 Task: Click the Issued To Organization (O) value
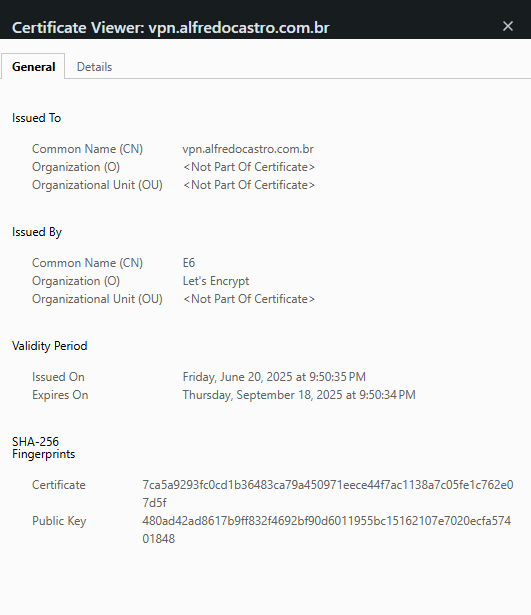(x=249, y=167)
